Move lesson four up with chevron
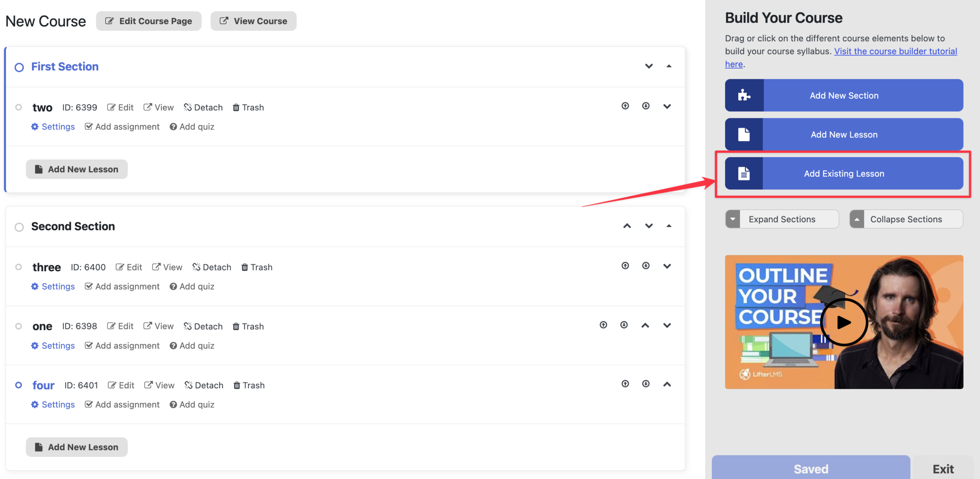 667,384
